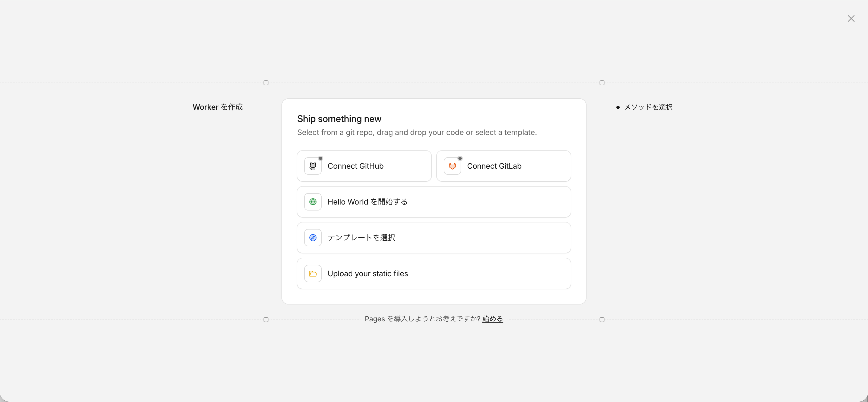Choose the Upload your static files option

[x=367, y=274]
